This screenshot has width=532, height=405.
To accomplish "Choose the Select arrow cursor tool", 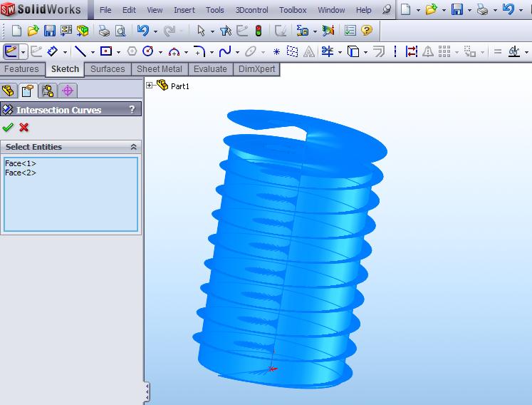I will [x=201, y=31].
